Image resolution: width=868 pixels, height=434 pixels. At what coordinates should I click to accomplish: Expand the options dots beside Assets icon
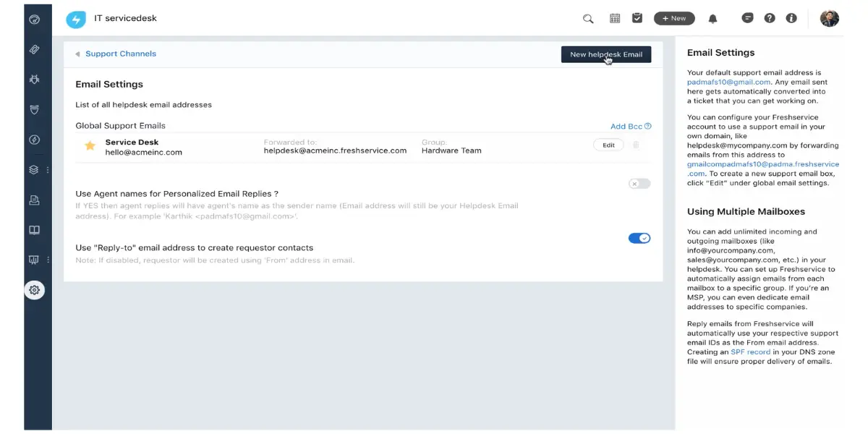48,170
